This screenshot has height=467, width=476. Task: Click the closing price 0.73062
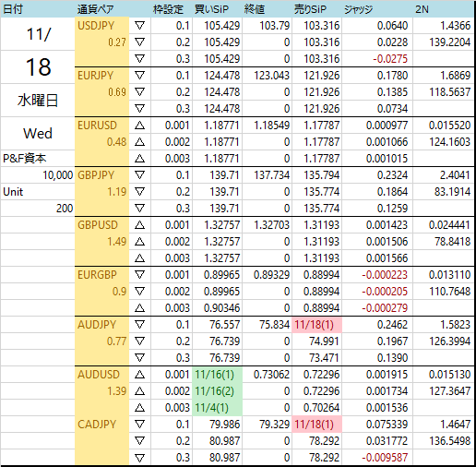tap(272, 375)
